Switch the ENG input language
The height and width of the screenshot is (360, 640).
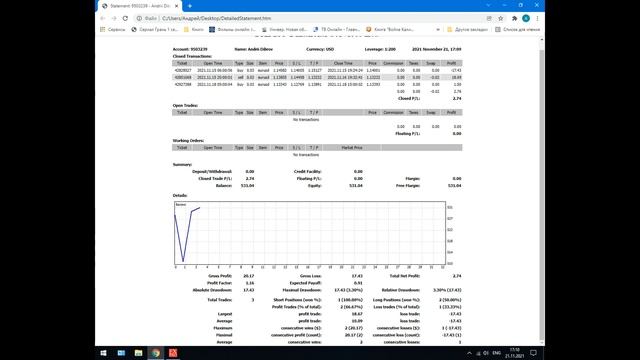496,353
